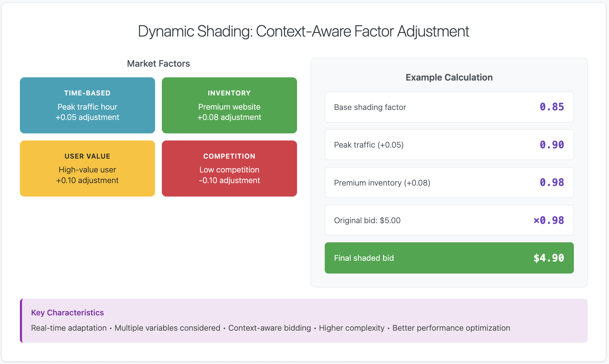Click the 0.85 base factor value
This screenshot has width=609, height=364.
(x=552, y=107)
